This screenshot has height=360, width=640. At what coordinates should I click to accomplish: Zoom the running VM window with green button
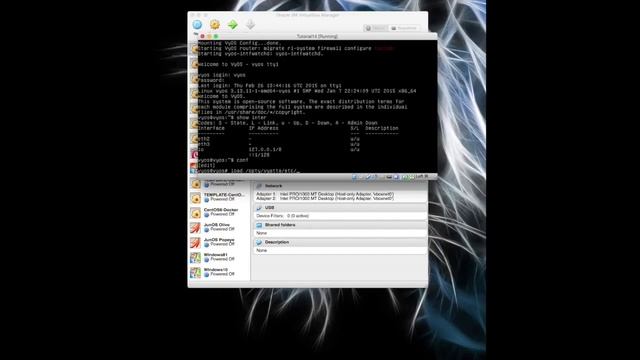pos(216,36)
